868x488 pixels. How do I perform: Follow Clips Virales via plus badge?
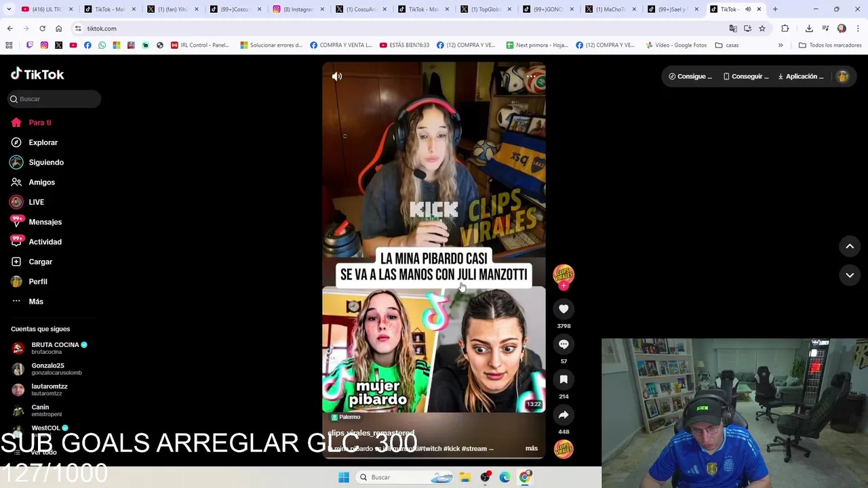click(x=564, y=286)
